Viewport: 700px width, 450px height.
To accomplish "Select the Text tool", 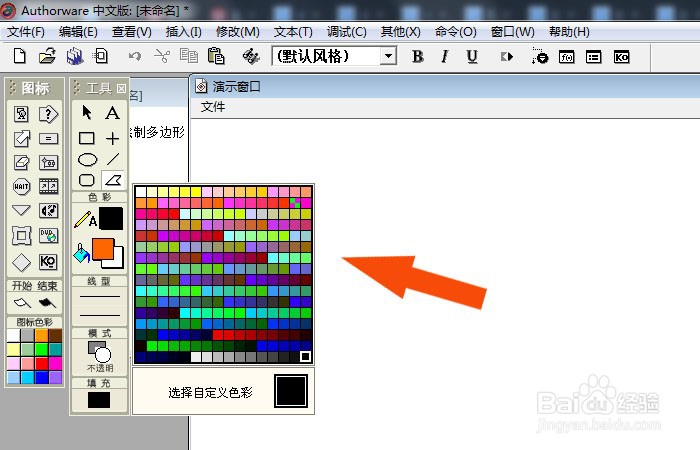I will (112, 112).
